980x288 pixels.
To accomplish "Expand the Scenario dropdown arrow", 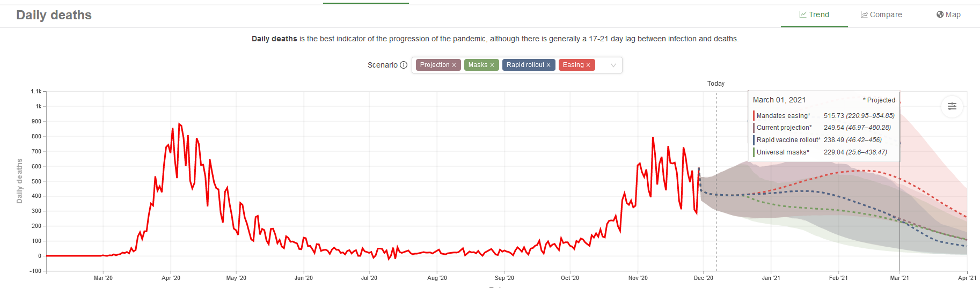I will [x=613, y=65].
